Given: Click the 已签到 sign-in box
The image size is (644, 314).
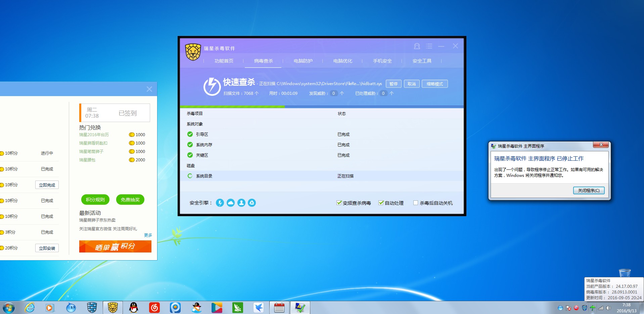Looking at the screenshot, I should pyautogui.click(x=114, y=113).
